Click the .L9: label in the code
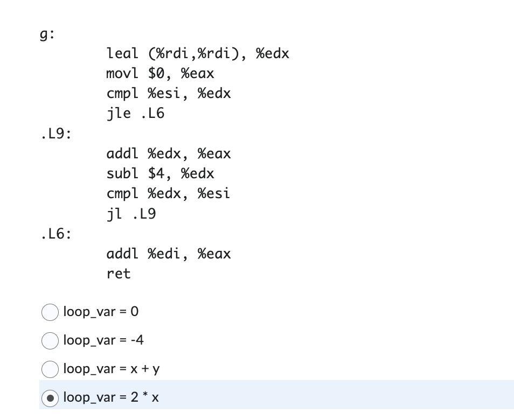The height and width of the screenshot is (420, 514). click(x=55, y=134)
